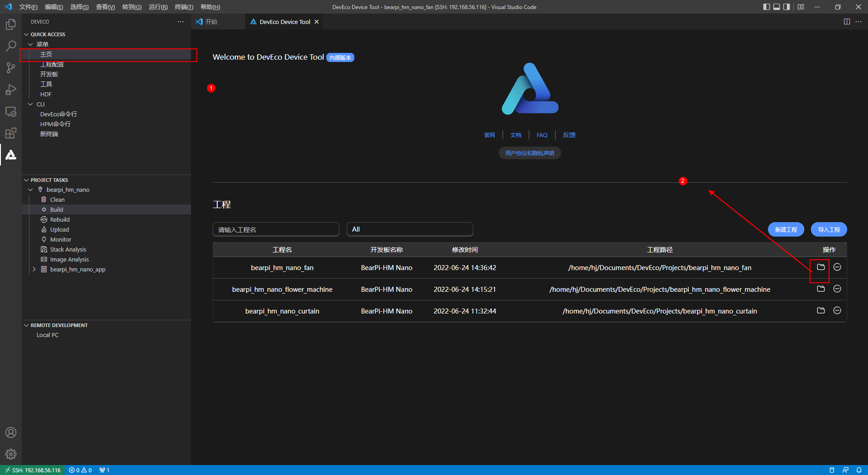This screenshot has width=868, height=475.
Task: Open editor More Actions ellipsis
Action: click(858, 22)
